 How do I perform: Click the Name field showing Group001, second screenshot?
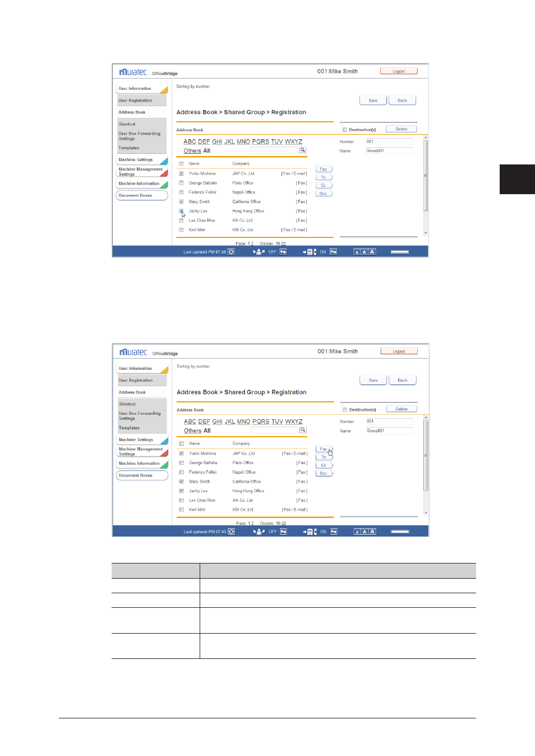pos(390,430)
